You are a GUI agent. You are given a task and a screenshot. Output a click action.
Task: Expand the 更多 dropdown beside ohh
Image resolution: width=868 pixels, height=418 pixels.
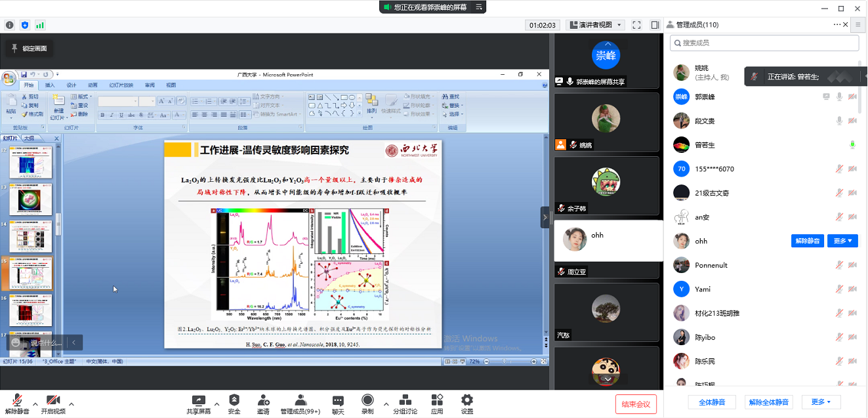point(842,241)
